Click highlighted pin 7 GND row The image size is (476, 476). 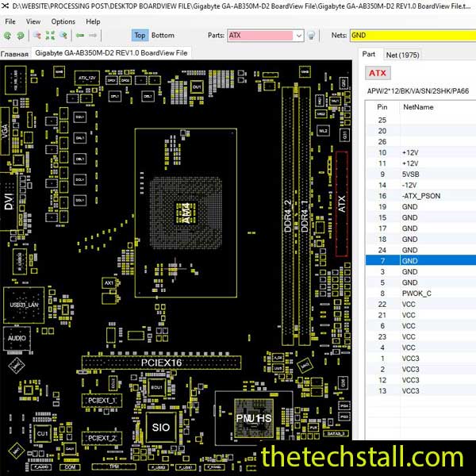click(x=420, y=261)
